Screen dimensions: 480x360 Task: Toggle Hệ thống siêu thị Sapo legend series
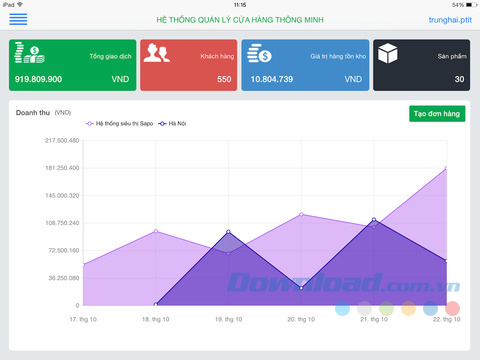tap(119, 124)
